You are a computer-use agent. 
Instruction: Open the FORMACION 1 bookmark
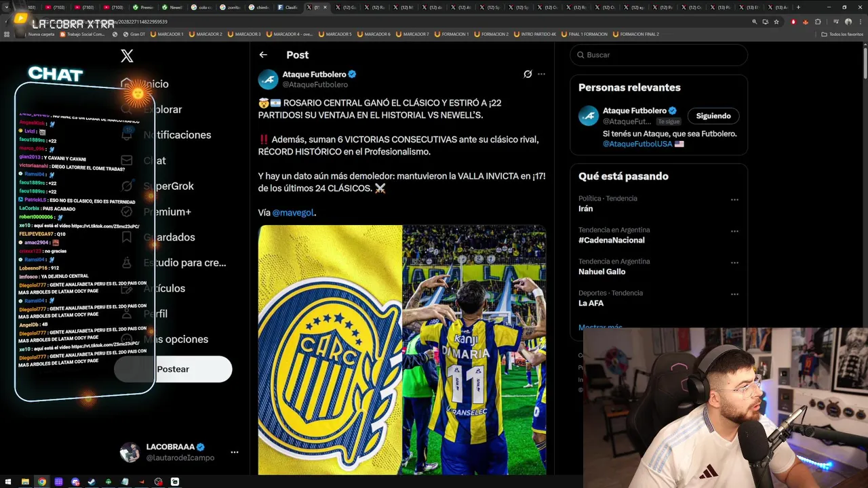[x=450, y=34]
